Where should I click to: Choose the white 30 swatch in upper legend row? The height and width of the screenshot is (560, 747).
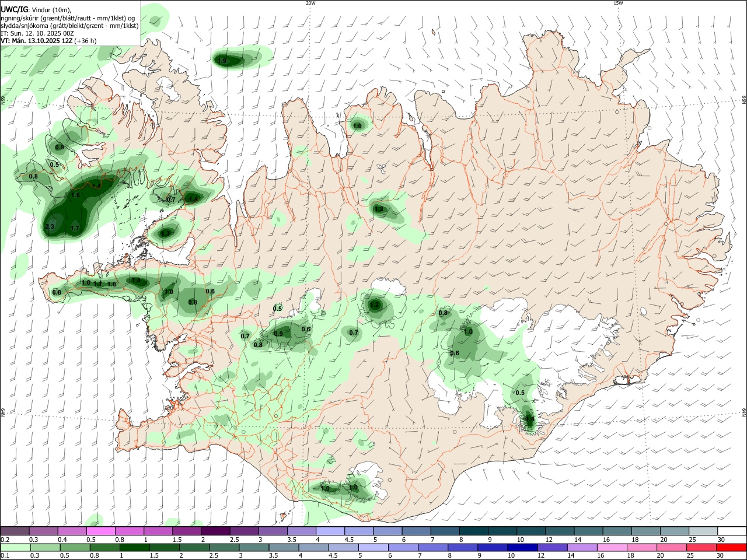click(x=732, y=531)
